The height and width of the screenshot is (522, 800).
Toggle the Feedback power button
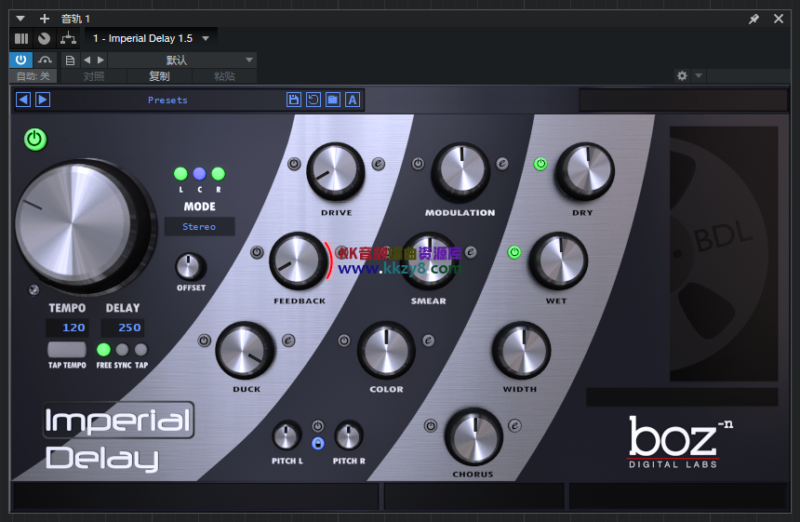257,252
